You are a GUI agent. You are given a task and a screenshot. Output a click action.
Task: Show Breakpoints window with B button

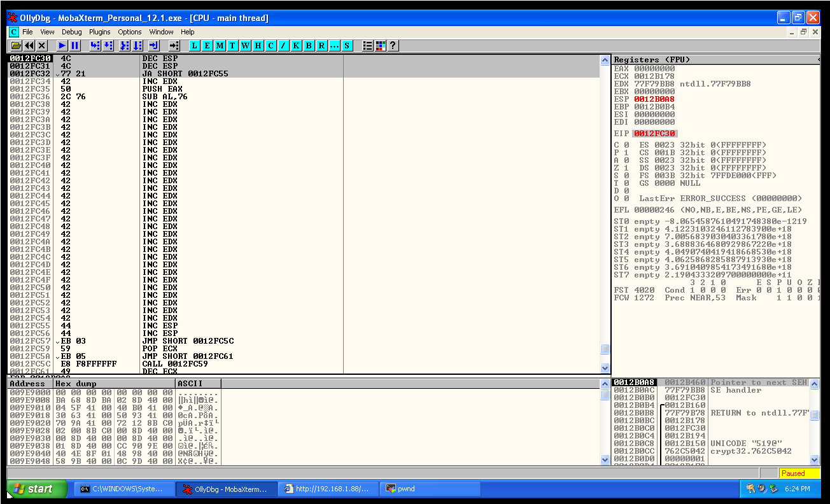[309, 46]
